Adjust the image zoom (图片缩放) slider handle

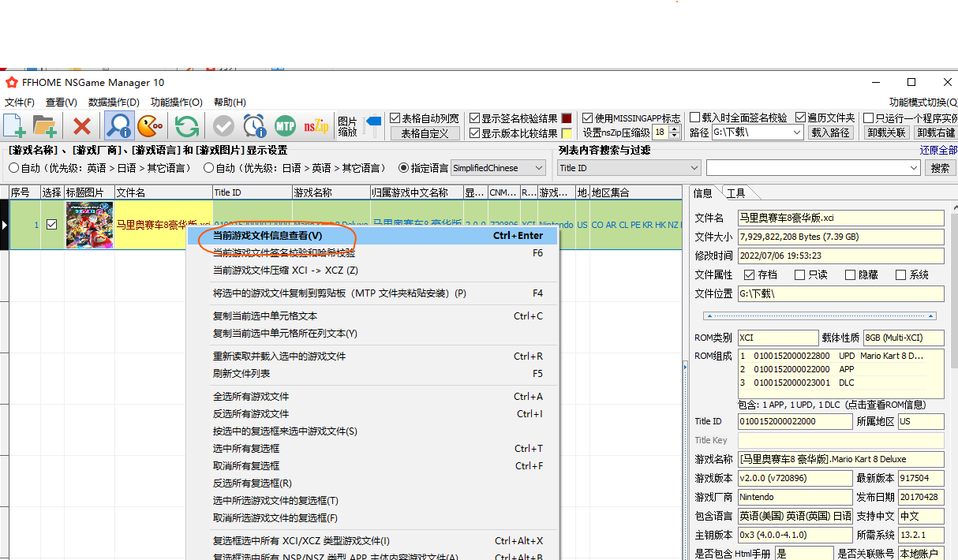(373, 123)
